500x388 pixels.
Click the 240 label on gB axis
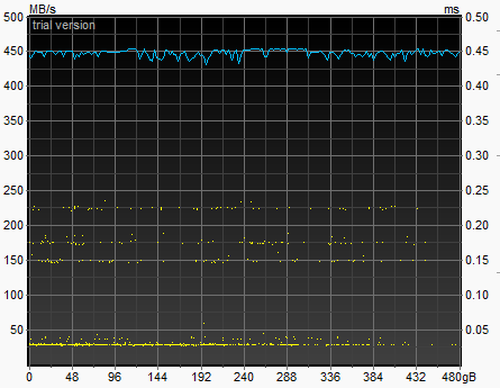pos(244,377)
